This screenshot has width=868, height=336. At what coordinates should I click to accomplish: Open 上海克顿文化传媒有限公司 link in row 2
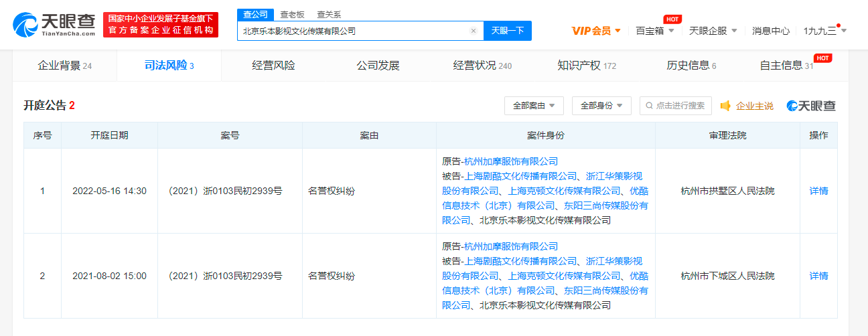pyautogui.click(x=565, y=276)
